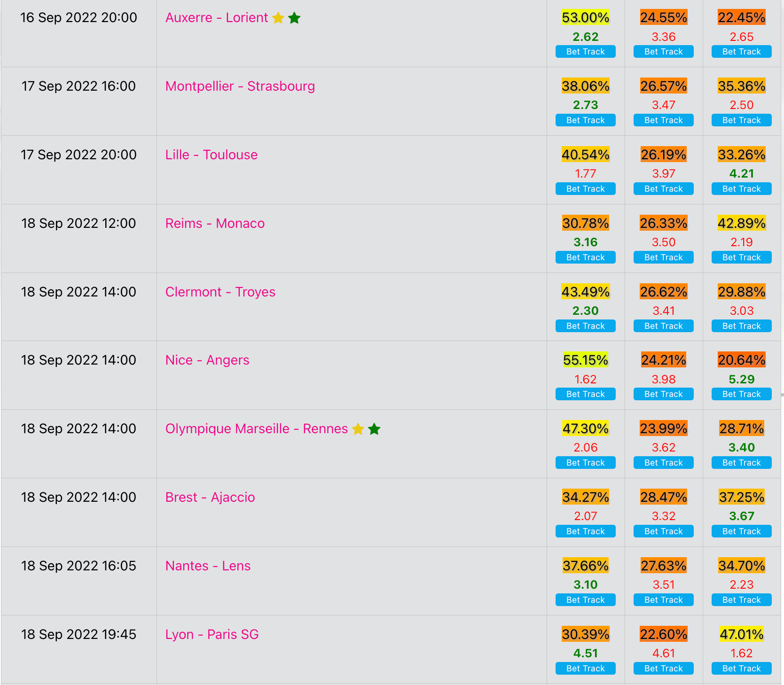Click yellow star beside Olympique Marseille - Rennes
Image resolution: width=784 pixels, height=685 pixels.
pyautogui.click(x=358, y=429)
